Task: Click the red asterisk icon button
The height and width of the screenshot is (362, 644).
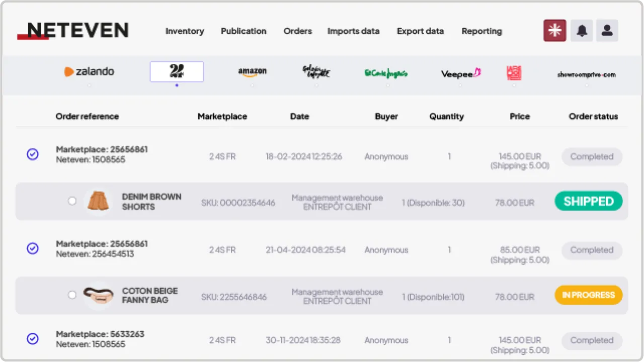Action: [x=554, y=31]
